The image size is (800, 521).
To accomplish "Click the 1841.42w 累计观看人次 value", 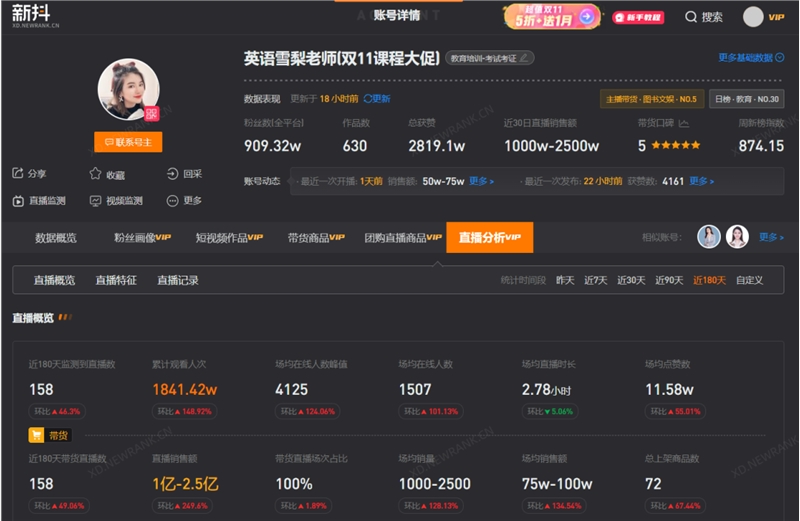I will click(x=185, y=390).
